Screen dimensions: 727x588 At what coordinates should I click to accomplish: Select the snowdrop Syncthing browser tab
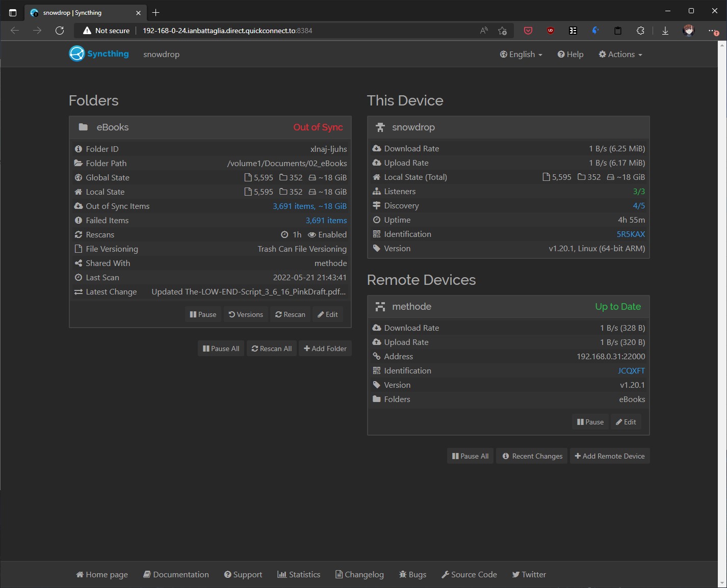85,13
